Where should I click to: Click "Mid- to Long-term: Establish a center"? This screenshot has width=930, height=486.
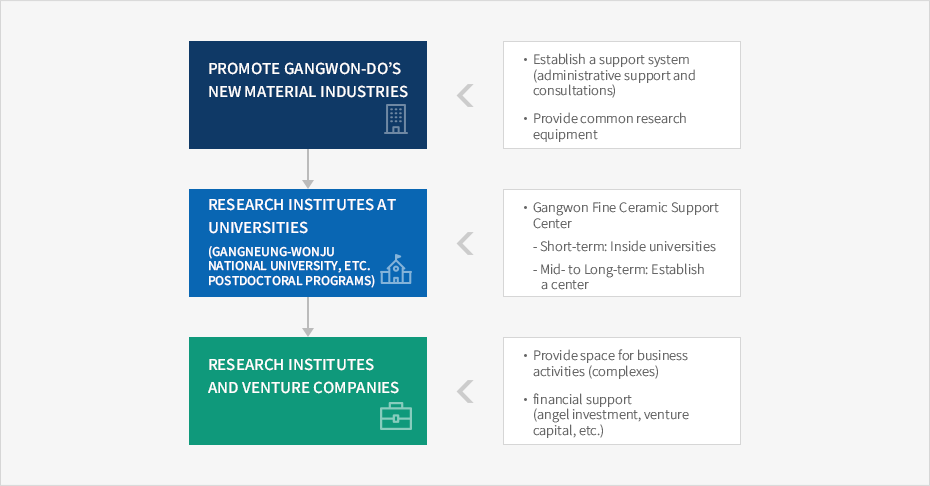pyautogui.click(x=618, y=277)
